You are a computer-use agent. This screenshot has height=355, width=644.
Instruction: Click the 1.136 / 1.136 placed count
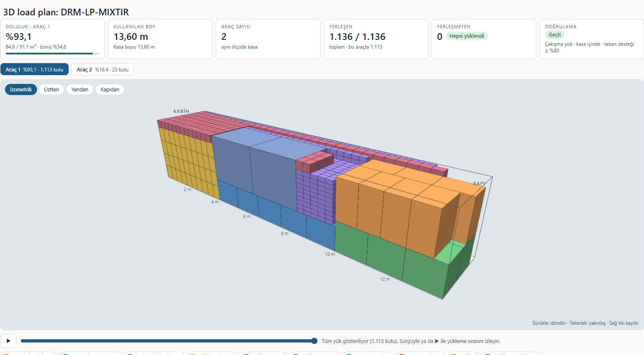(358, 37)
